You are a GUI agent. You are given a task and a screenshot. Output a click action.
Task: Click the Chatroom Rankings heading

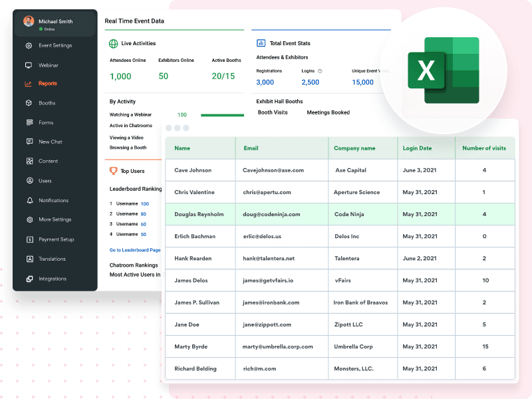pos(134,265)
